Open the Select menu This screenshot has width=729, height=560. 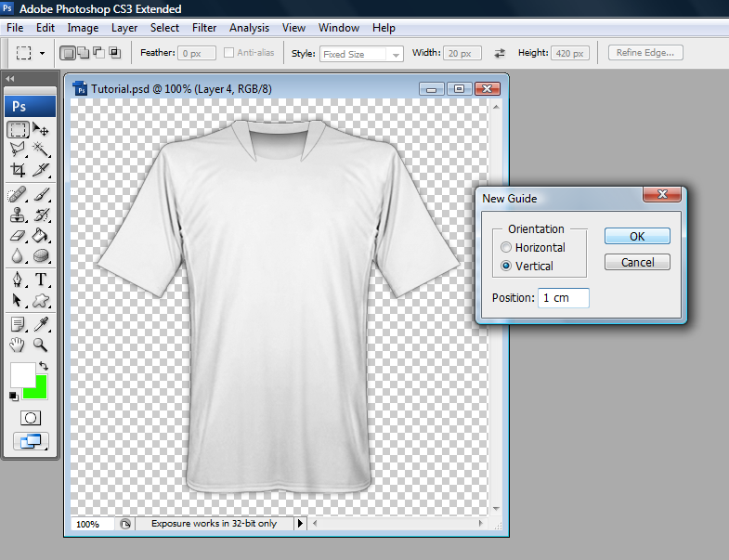164,28
